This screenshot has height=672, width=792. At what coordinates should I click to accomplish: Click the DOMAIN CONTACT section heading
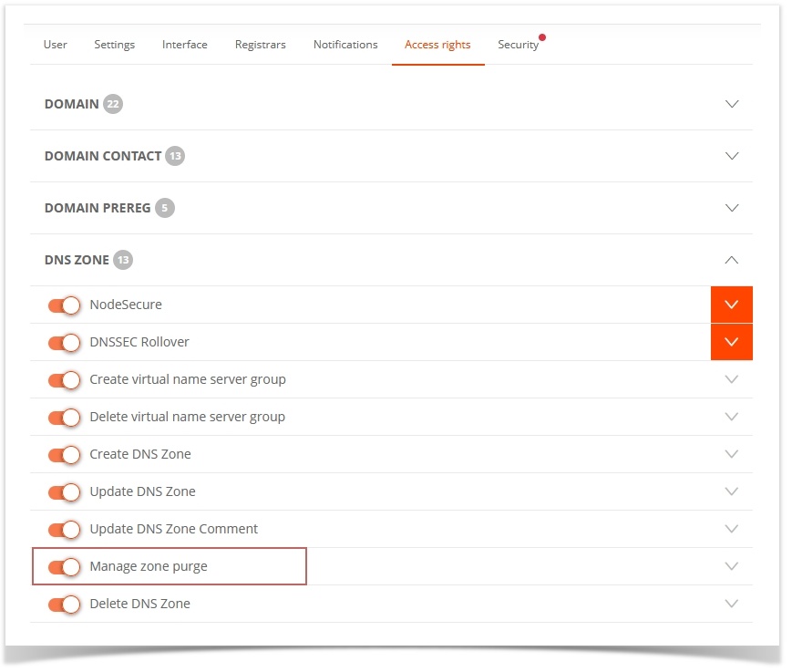[x=103, y=156]
